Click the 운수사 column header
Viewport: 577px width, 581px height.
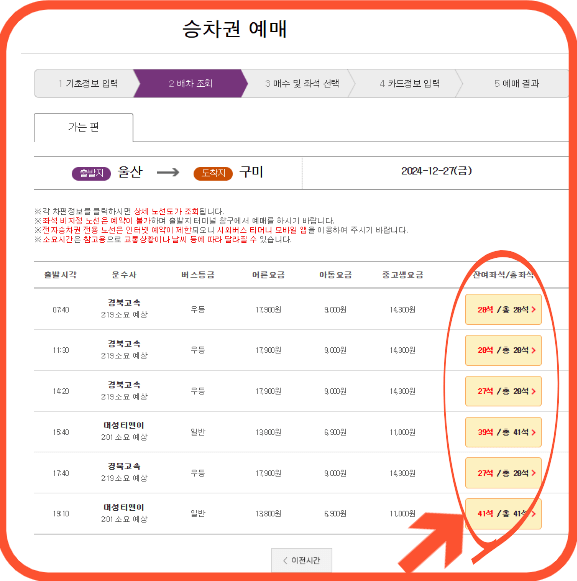[124, 275]
